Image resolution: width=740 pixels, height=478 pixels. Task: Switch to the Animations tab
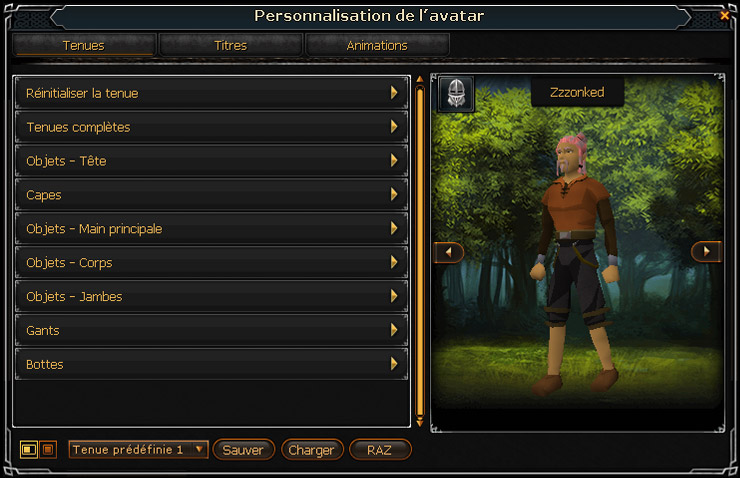377,45
